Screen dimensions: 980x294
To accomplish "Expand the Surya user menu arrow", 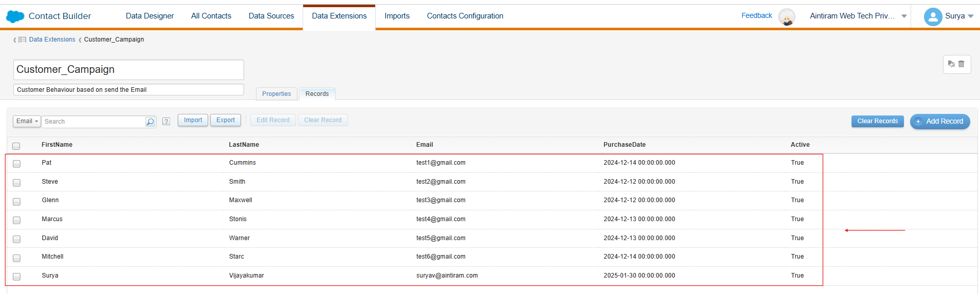I will pyautogui.click(x=971, y=16).
